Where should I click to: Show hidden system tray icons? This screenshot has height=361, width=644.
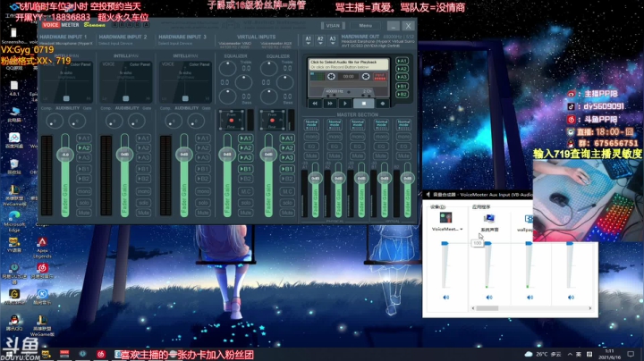tap(570, 354)
